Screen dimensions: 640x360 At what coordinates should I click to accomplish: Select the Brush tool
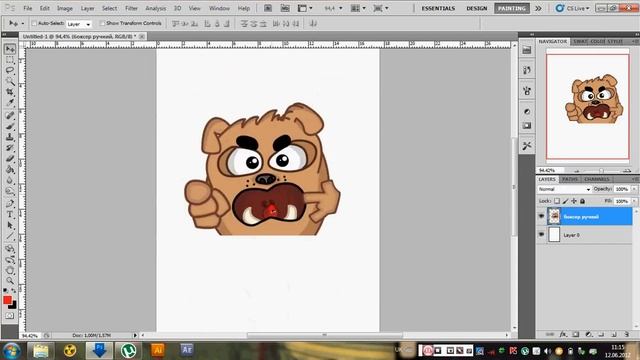10,126
